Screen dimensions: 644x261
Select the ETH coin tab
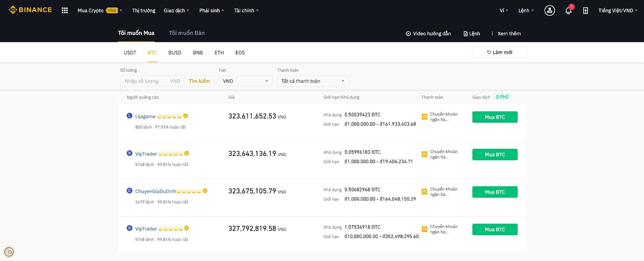click(x=219, y=53)
